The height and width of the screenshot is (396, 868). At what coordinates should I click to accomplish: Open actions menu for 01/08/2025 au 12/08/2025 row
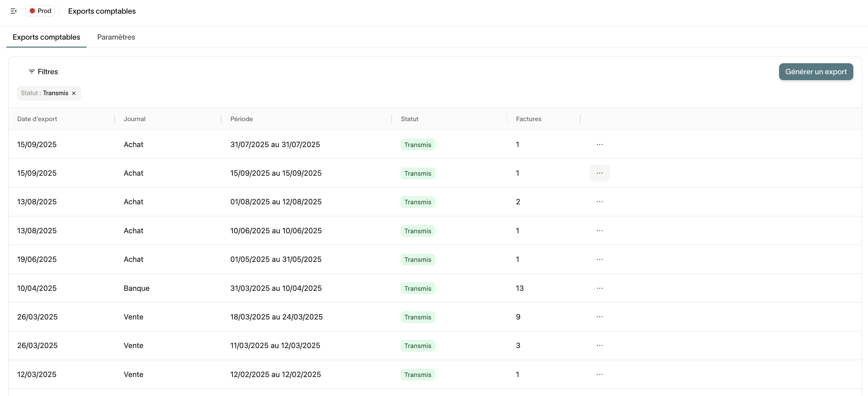coord(599,202)
